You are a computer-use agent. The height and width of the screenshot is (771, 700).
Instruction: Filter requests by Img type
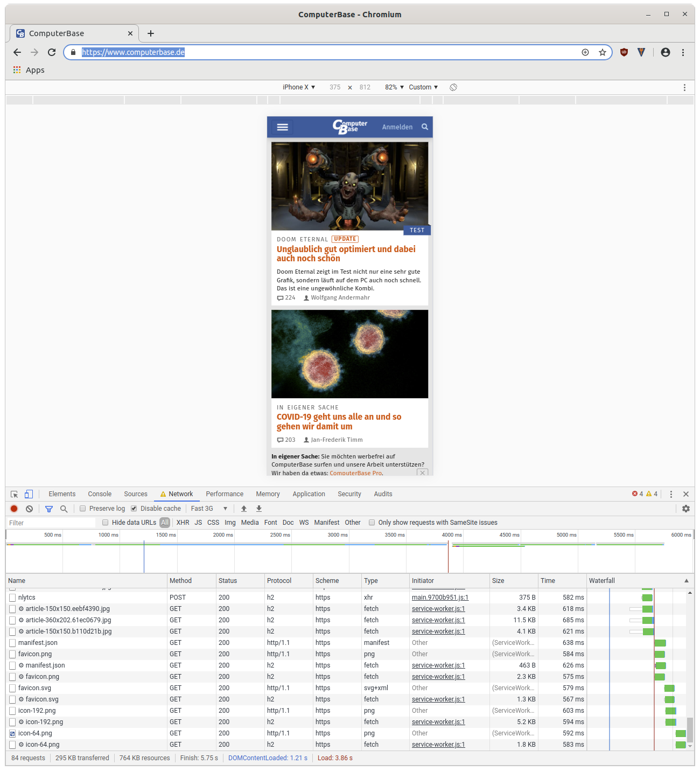[x=230, y=523]
